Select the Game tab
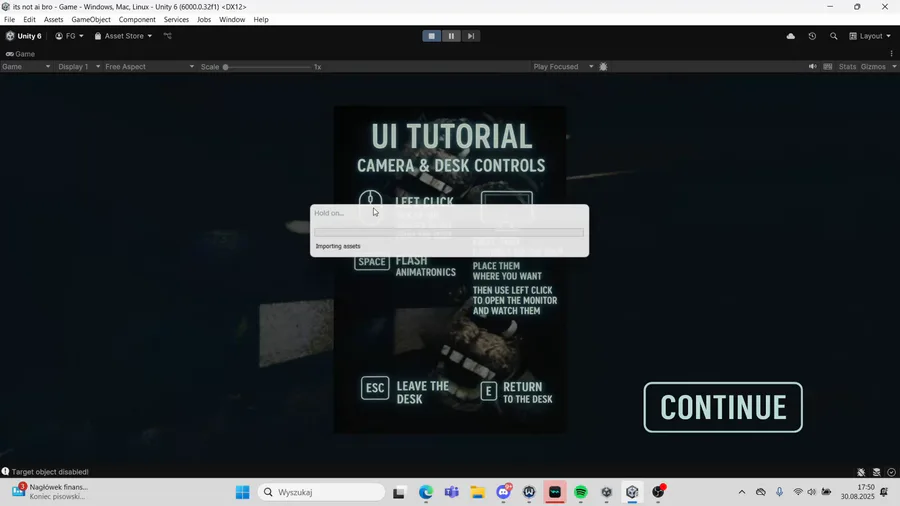Viewport: 900px width, 506px height. [20, 54]
